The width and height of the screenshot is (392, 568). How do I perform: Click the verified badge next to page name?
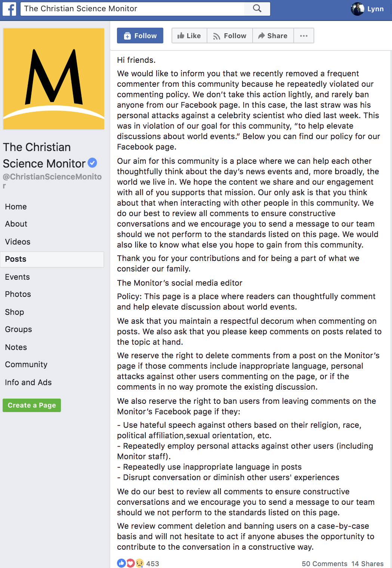pyautogui.click(x=92, y=163)
